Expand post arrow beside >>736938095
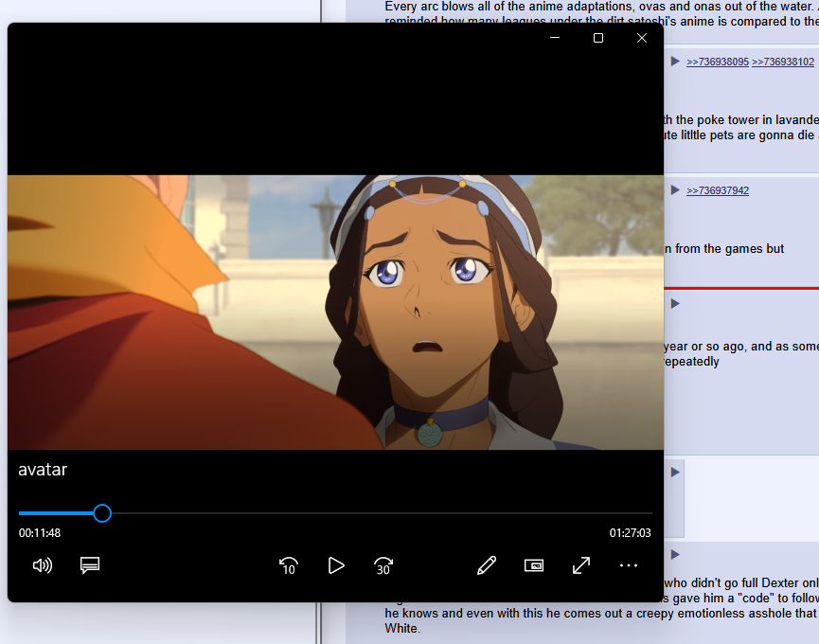Image resolution: width=819 pixels, height=644 pixels. point(675,62)
